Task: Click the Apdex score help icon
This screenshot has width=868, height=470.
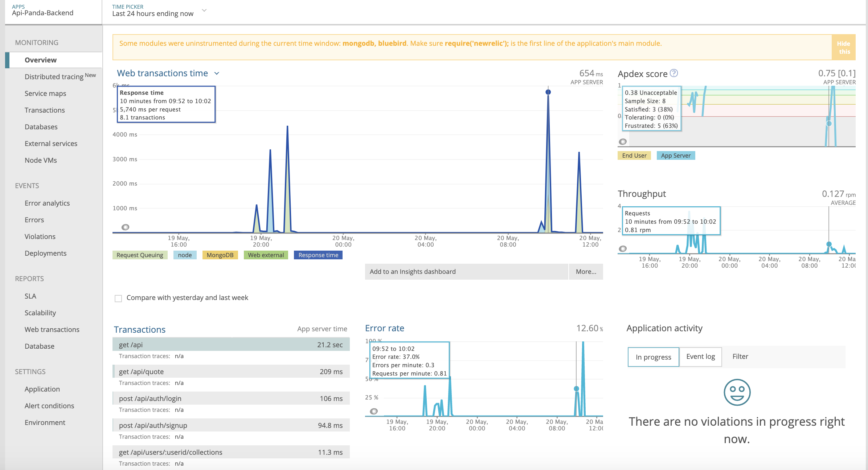Action: [675, 73]
